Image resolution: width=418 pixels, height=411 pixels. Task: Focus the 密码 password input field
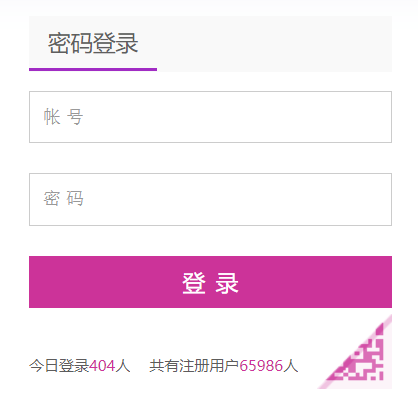(210, 199)
